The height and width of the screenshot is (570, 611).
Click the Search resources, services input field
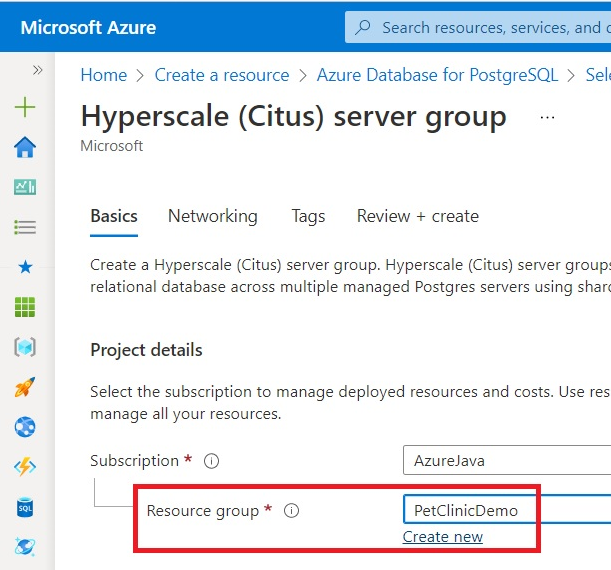click(x=478, y=27)
